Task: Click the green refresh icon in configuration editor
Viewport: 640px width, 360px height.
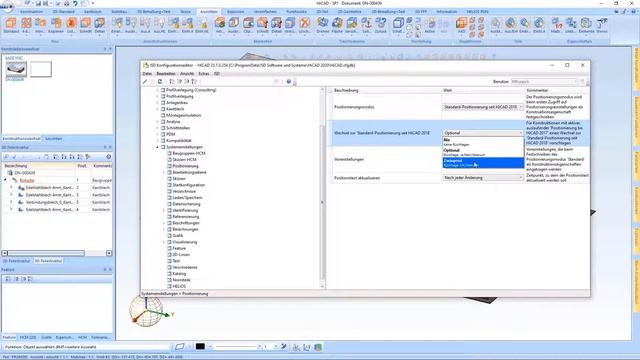Action: coord(160,82)
